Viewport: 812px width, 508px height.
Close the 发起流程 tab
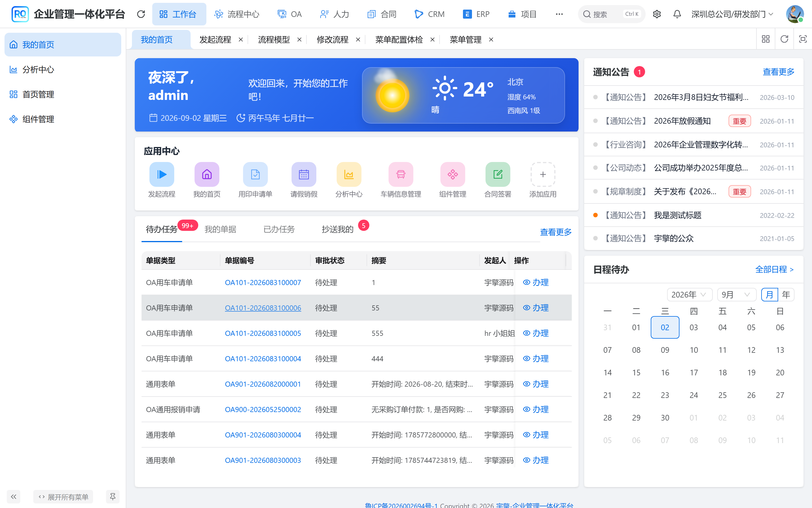coord(240,40)
